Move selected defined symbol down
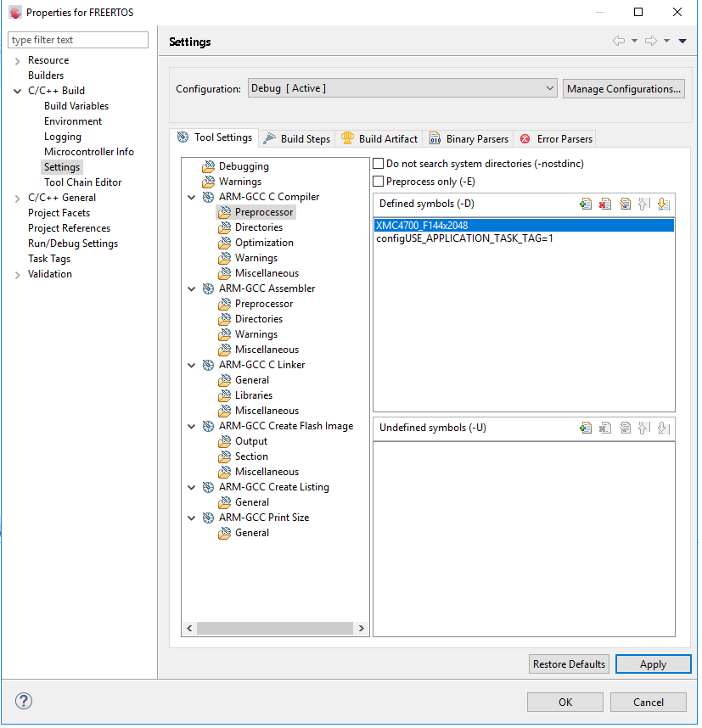Screen dimensions: 702x728 (664, 204)
